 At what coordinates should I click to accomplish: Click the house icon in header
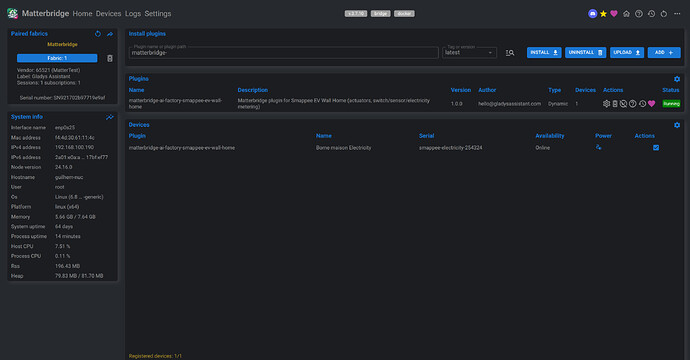(626, 14)
